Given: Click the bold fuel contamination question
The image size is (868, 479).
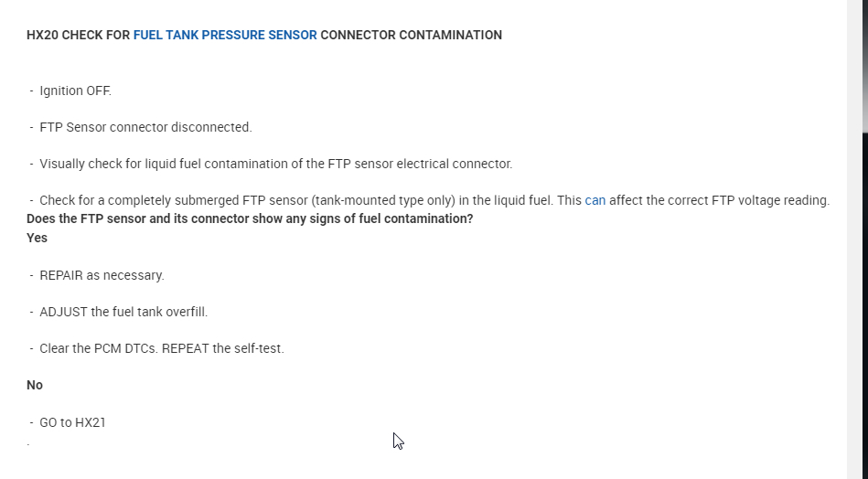Looking at the screenshot, I should 250,219.
